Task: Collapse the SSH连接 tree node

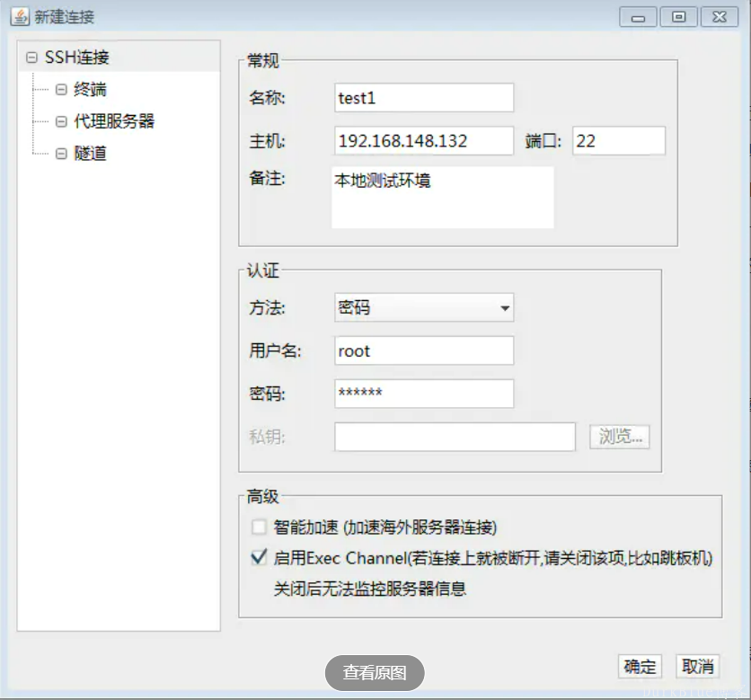Action: click(32, 58)
